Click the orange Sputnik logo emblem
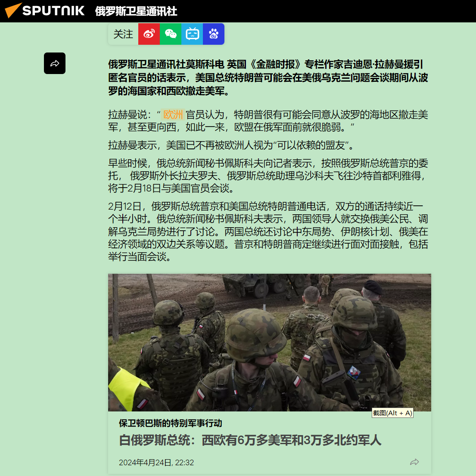Viewport: 476px width, 476px height. [x=13, y=10]
